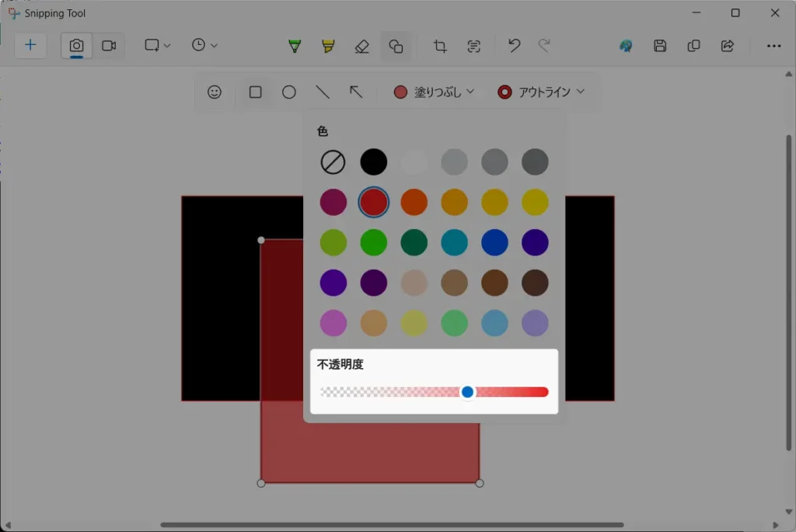The image size is (796, 532).
Task: Toggle the shapes tool button
Action: [396, 46]
